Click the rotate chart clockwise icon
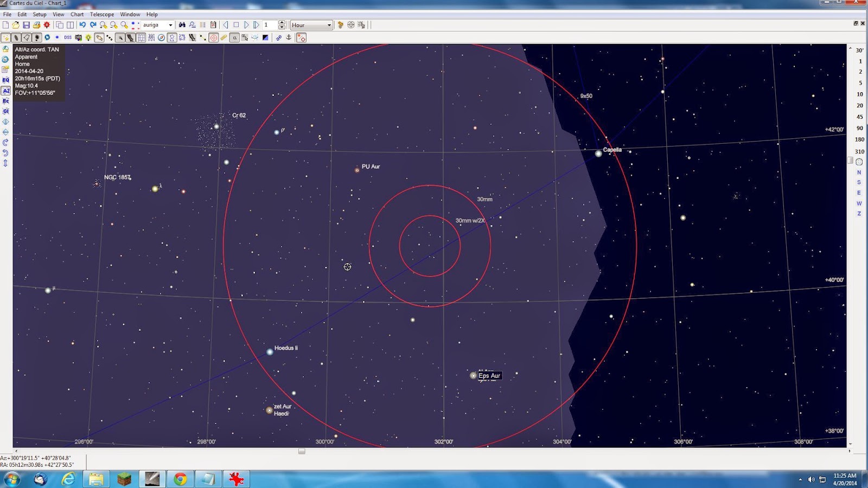 point(5,143)
